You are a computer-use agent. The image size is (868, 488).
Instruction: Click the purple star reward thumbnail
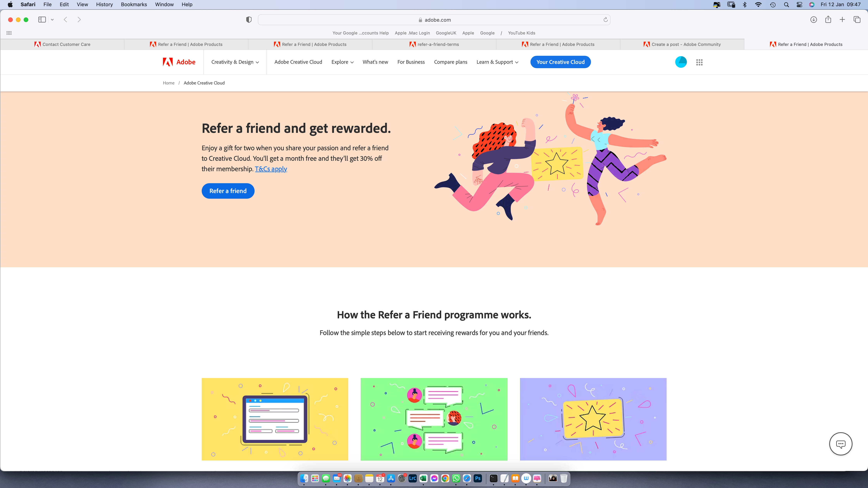pyautogui.click(x=593, y=419)
